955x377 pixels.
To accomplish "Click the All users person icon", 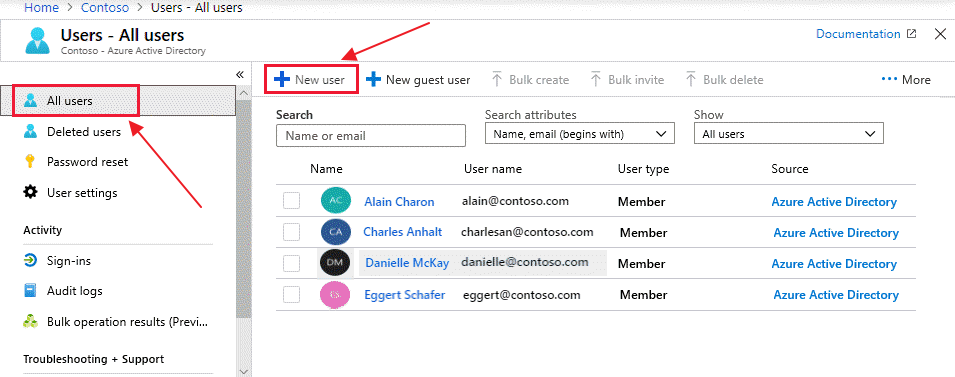I will pyautogui.click(x=30, y=100).
